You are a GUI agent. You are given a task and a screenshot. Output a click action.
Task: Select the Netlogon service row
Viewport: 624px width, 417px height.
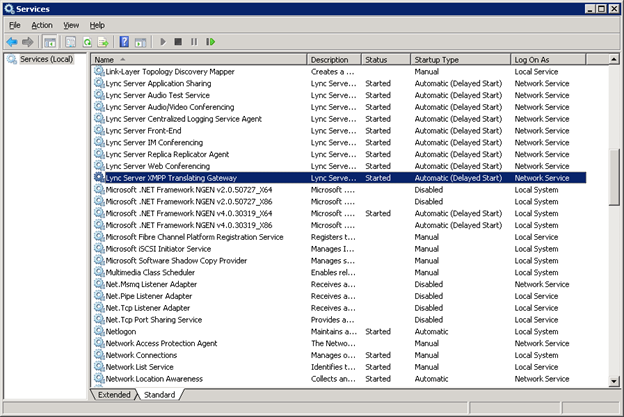(x=121, y=331)
